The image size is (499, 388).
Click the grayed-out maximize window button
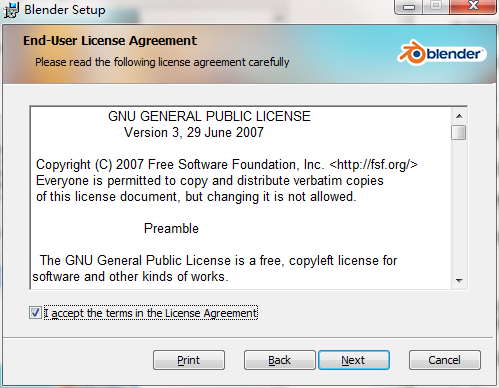click(436, 6)
